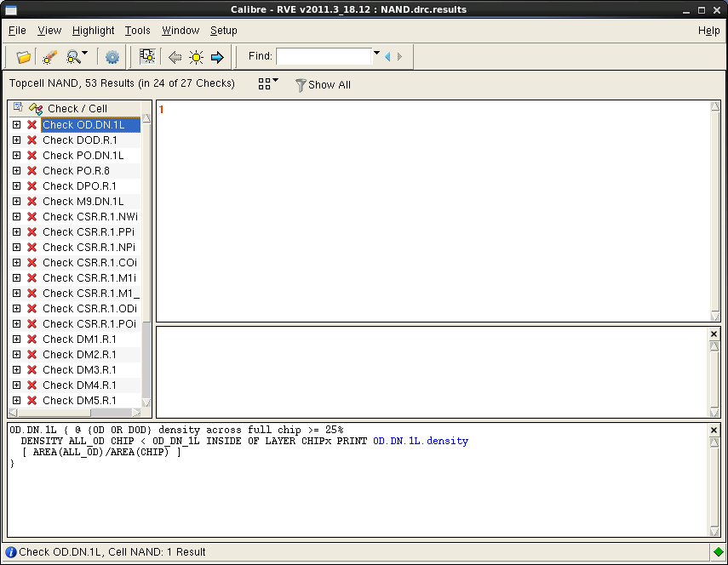Select Check PO.DN.1L row
The image size is (728, 565).
83,156
